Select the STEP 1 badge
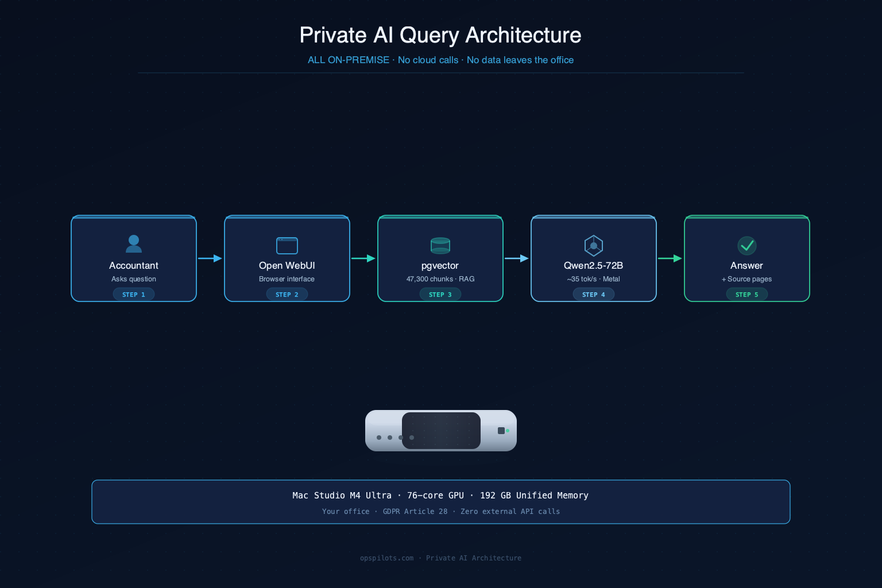 pyautogui.click(x=134, y=295)
